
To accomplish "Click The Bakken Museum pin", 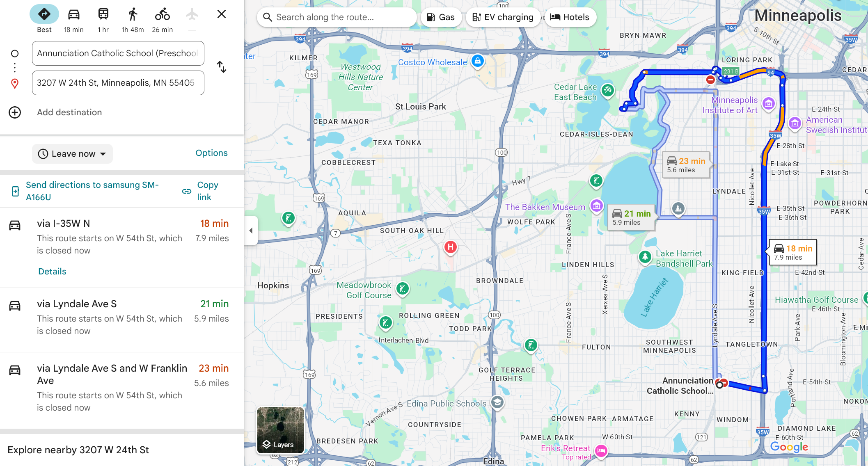I will [597, 206].
